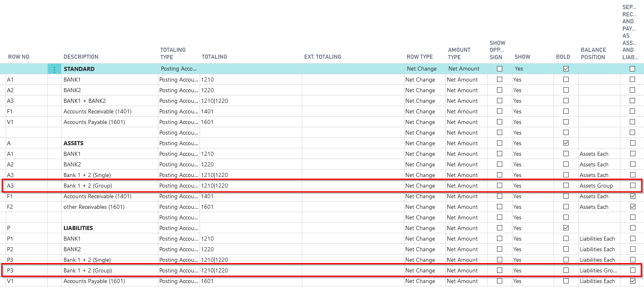Click the other Receivables (1601) description cell
This screenshot has height=292, width=644.
pos(94,207)
